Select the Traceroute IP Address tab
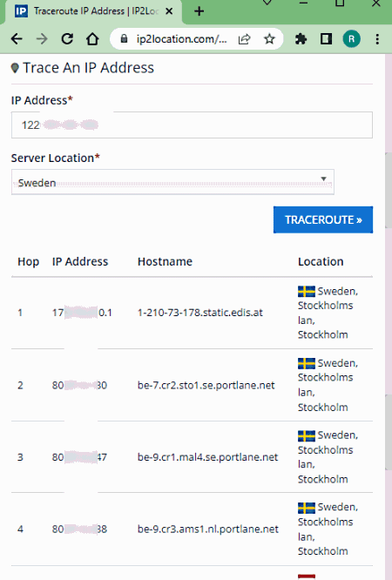 [94, 11]
